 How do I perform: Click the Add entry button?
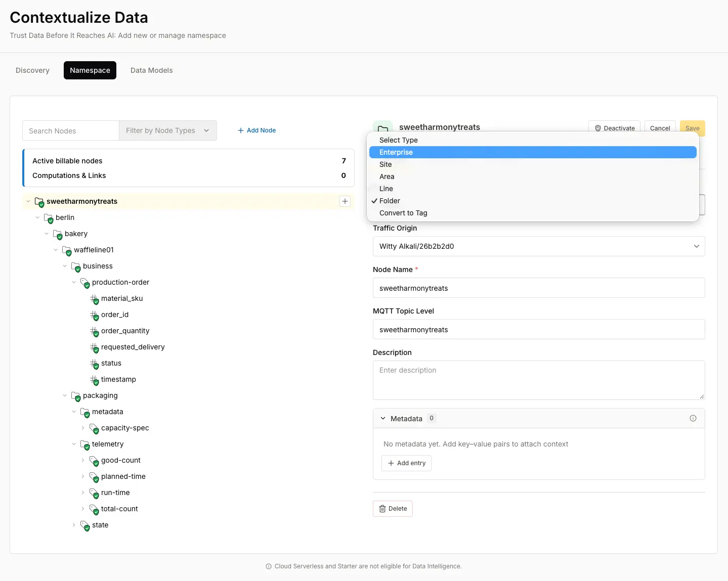(x=406, y=463)
